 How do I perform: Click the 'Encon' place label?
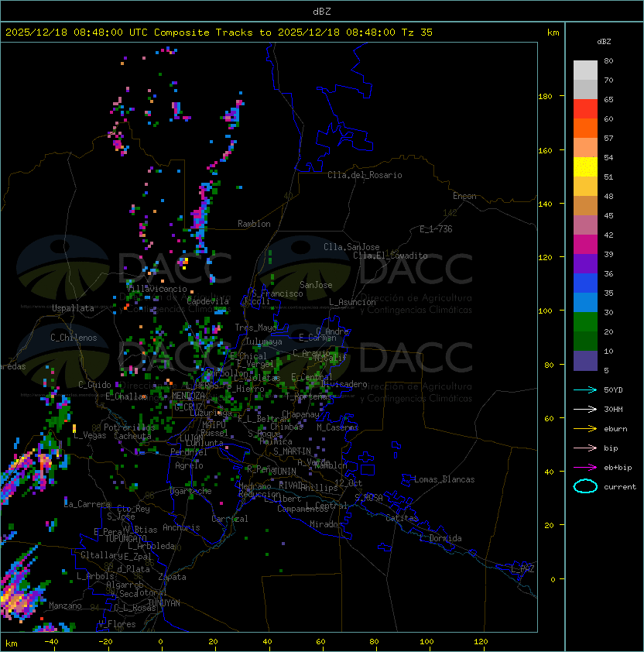tap(464, 196)
